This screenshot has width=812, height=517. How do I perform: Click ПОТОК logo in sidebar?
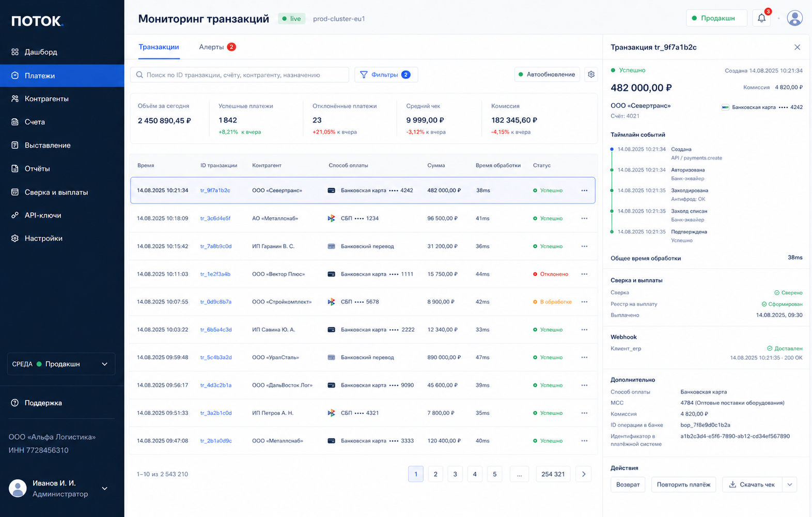coord(37,21)
